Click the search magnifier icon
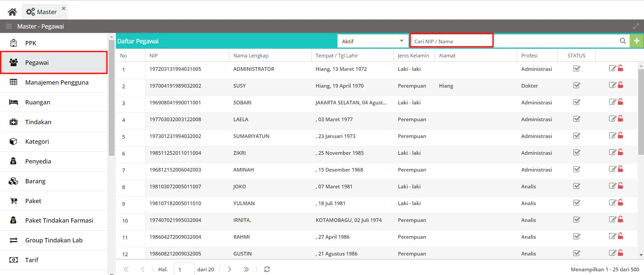This screenshot has width=644, height=275. (623, 41)
